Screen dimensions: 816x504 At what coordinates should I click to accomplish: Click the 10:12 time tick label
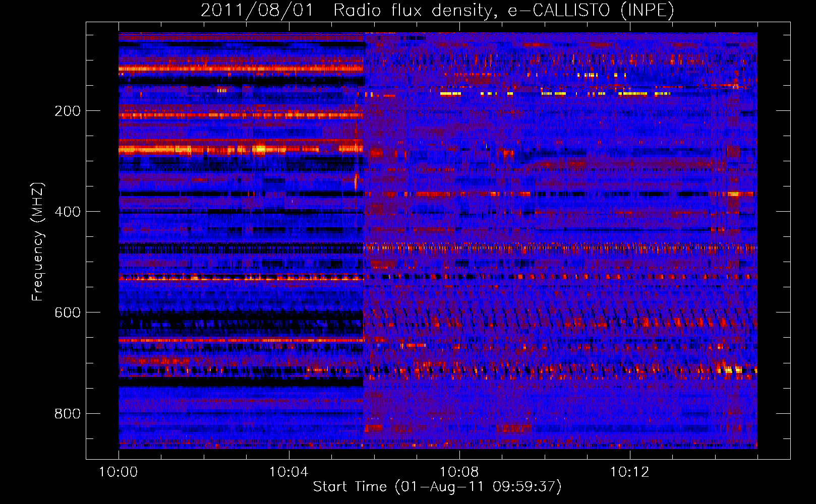pos(630,472)
